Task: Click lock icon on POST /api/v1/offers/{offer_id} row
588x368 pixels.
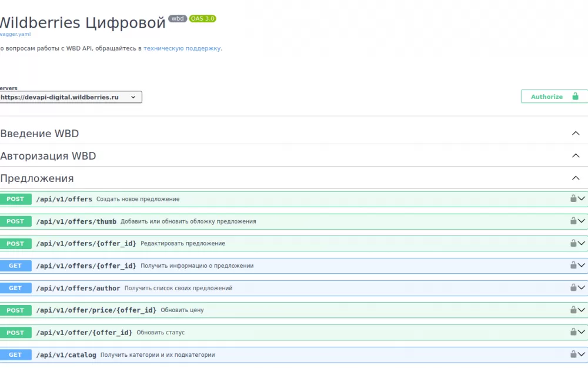Action: (x=573, y=243)
